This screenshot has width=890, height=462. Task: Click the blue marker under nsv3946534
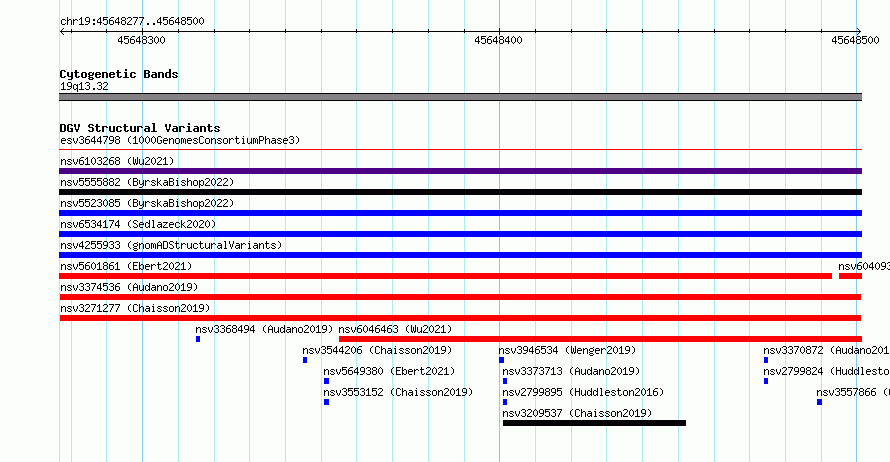pyautogui.click(x=501, y=360)
